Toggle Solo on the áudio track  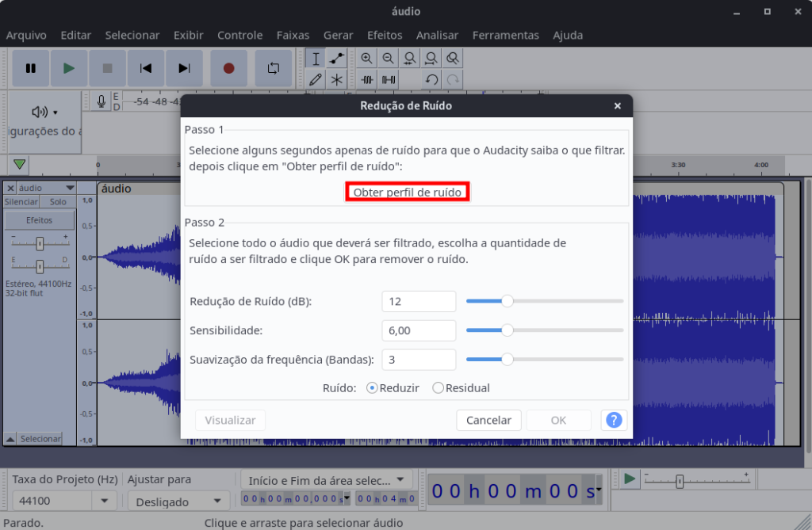click(x=57, y=202)
